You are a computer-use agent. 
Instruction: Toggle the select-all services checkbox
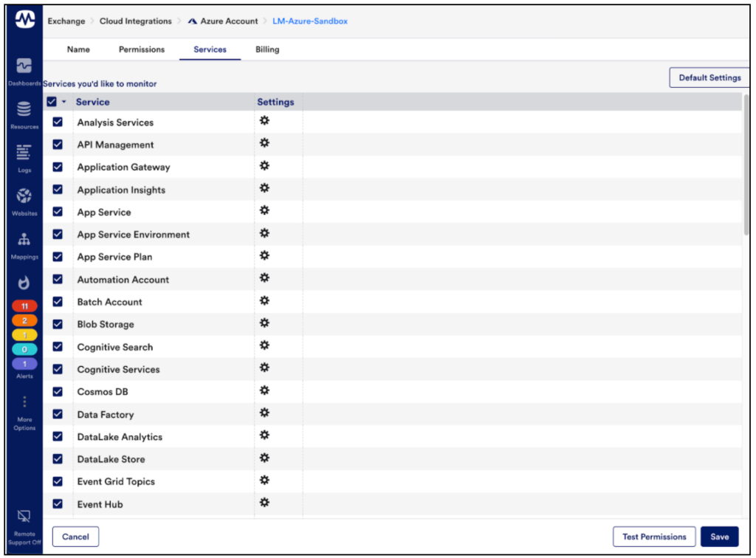point(52,102)
